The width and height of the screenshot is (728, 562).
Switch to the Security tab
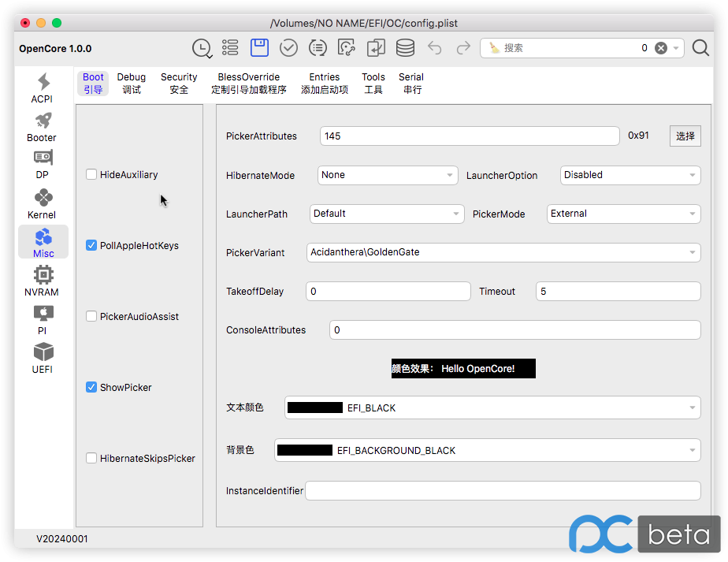pyautogui.click(x=179, y=83)
